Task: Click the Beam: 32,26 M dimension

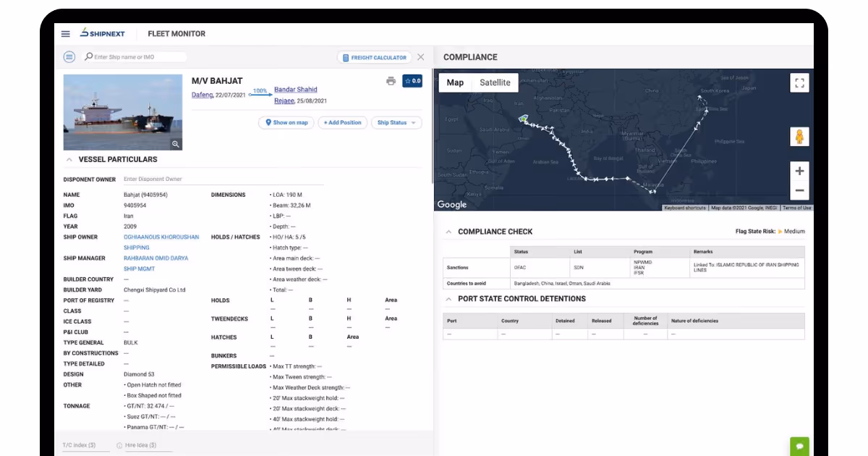Action: point(291,206)
